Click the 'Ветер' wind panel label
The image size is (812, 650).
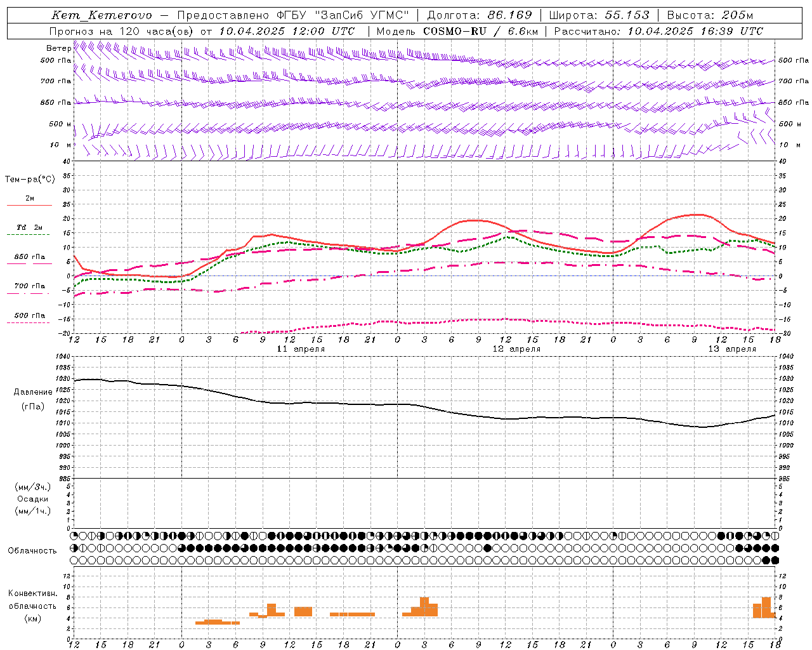58,48
